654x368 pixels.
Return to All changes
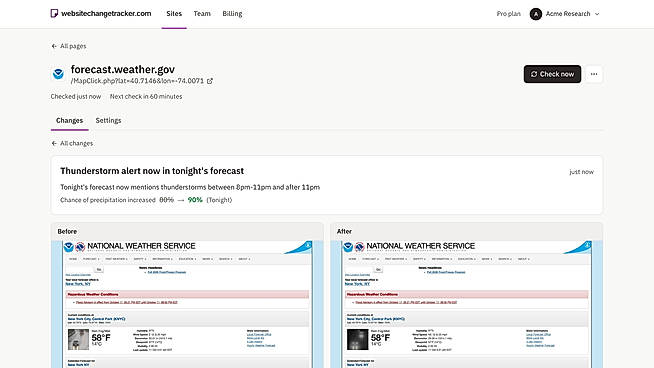[72, 143]
